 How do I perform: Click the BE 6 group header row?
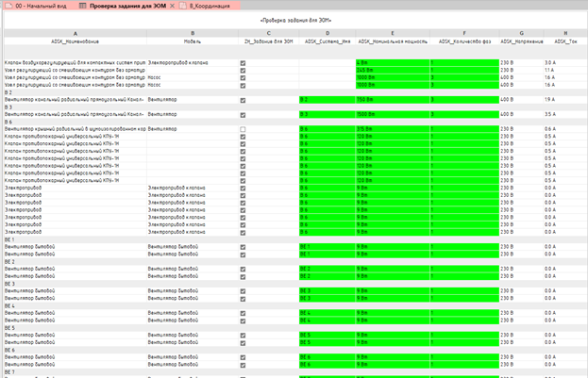pos(295,350)
